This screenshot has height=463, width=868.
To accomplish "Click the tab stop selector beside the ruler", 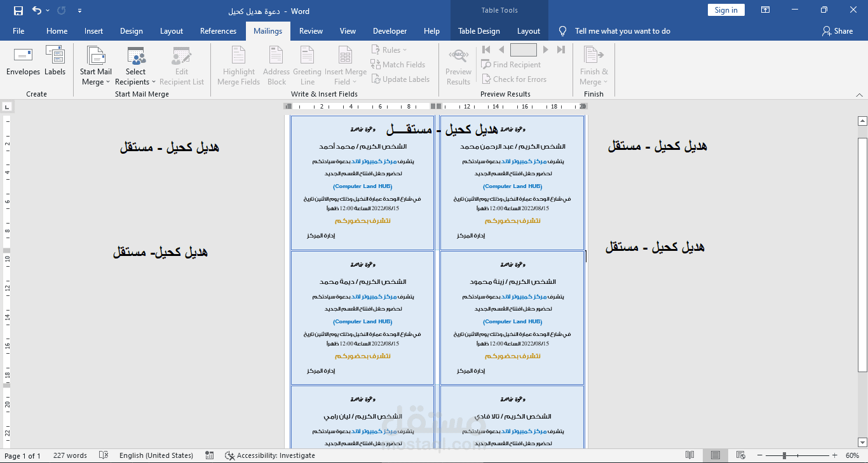I will 6,106.
